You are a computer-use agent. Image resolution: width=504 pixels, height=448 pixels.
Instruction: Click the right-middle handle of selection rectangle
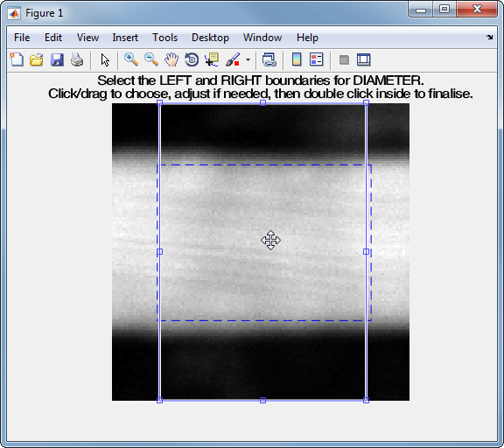366,252
